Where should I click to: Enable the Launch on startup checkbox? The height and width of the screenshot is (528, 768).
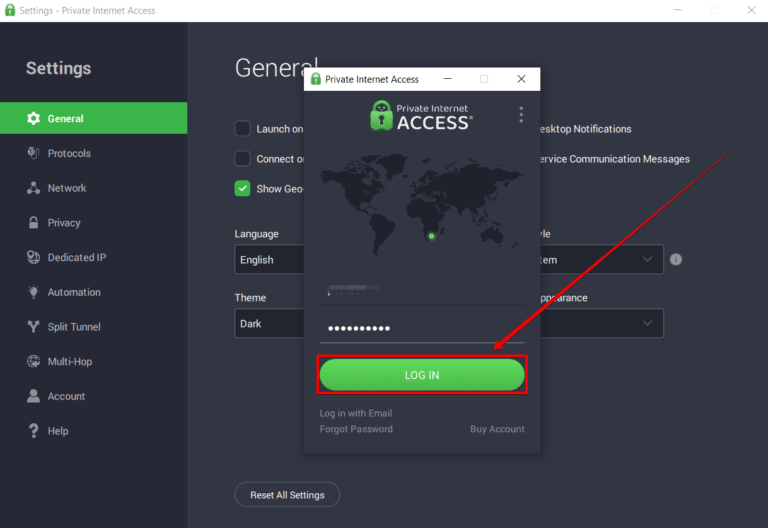(242, 129)
